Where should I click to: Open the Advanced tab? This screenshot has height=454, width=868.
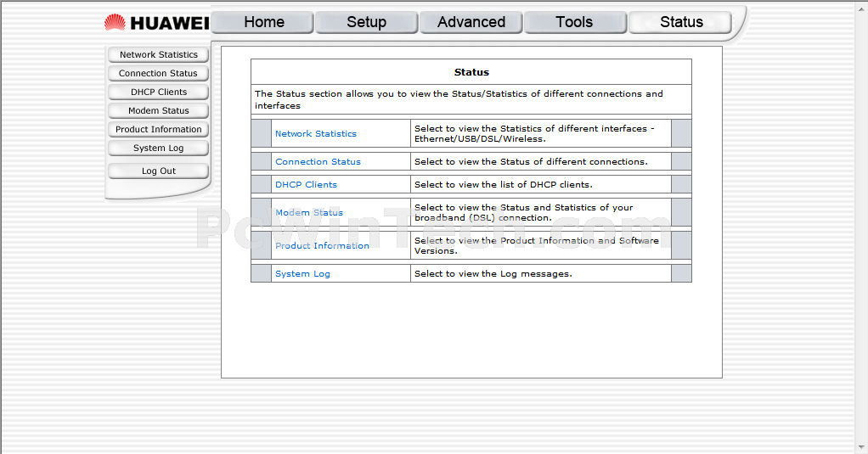click(x=471, y=23)
